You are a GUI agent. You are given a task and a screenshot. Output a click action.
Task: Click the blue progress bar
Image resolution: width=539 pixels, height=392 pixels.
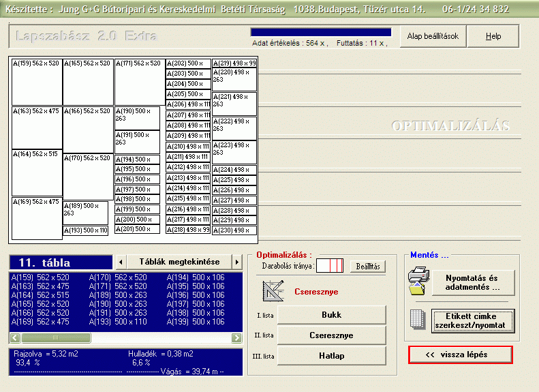pyautogui.click(x=321, y=32)
